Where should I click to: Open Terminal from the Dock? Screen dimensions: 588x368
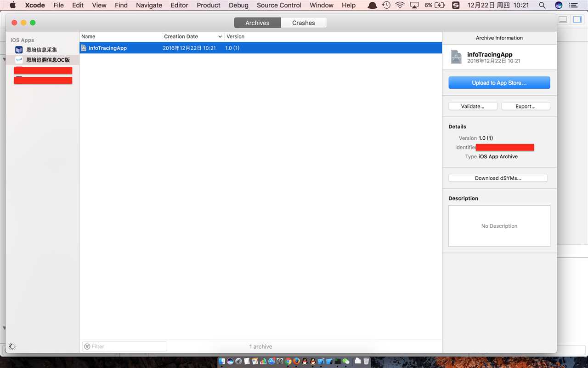(x=338, y=361)
